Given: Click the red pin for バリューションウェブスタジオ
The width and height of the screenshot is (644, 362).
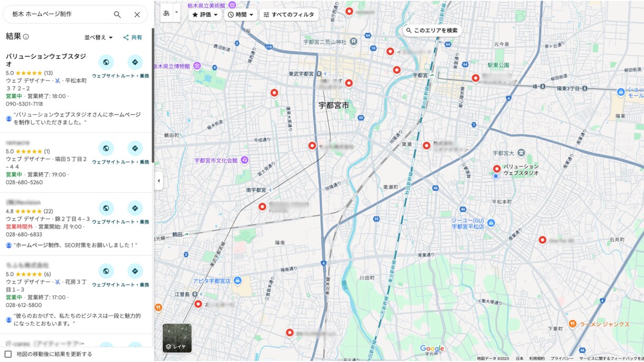Looking at the screenshot, I should (x=497, y=169).
